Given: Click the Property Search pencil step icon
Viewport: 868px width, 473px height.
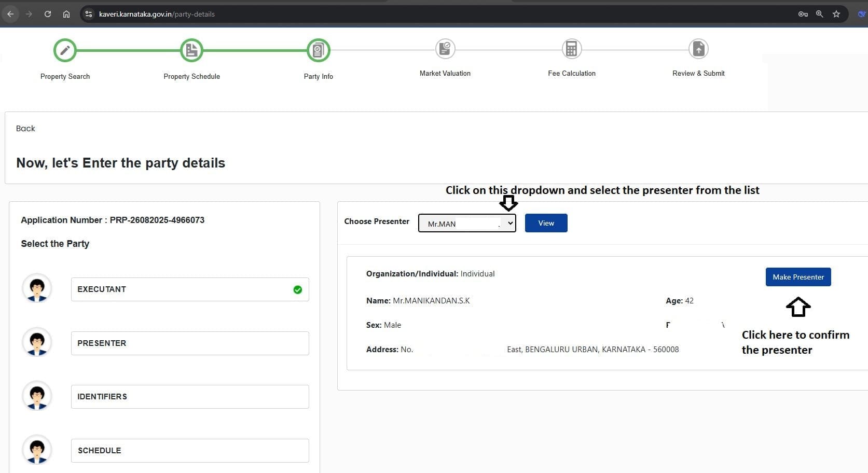Looking at the screenshot, I should coord(65,50).
